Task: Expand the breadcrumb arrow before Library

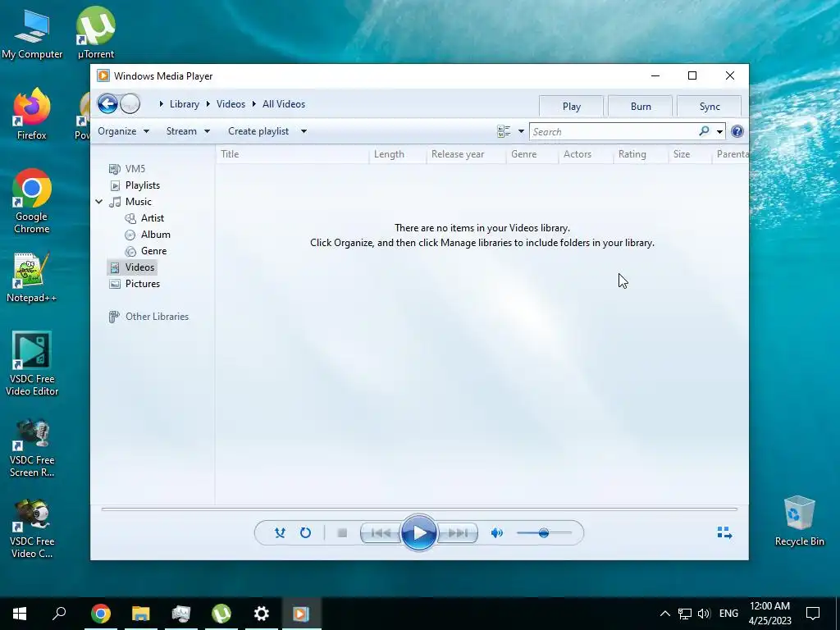Action: coord(162,104)
